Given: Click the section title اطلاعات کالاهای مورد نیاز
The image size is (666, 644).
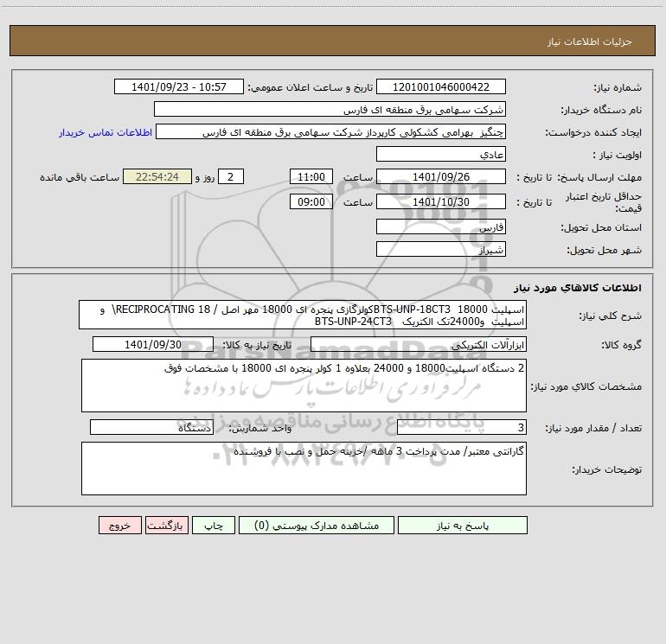Looking at the screenshot, I should (x=578, y=288).
